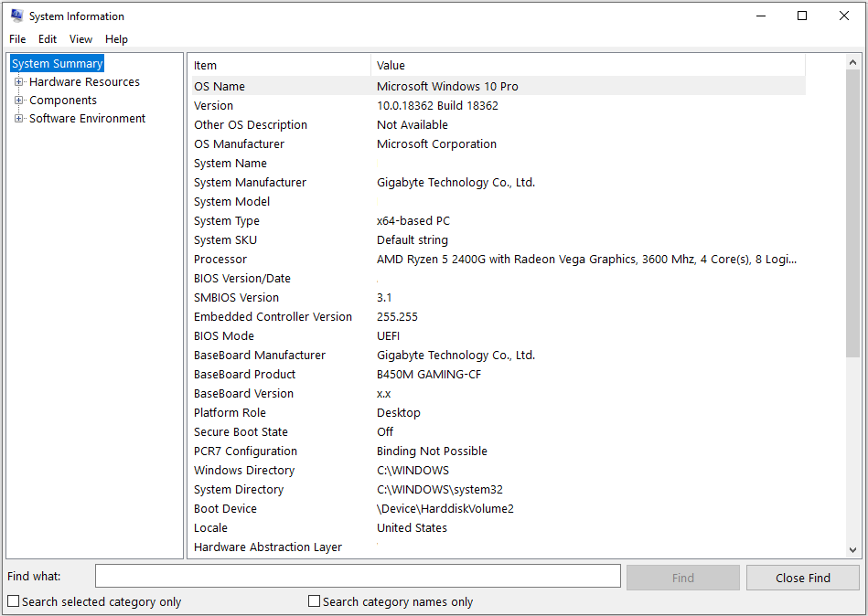
Task: Select Software Environment tree label
Action: [x=88, y=118]
